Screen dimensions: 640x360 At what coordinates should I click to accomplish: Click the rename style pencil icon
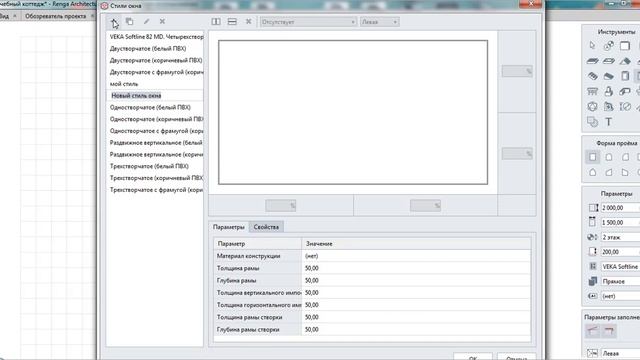point(146,21)
